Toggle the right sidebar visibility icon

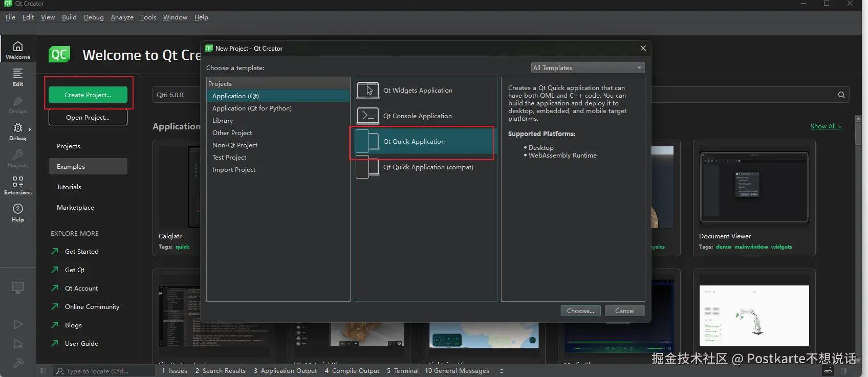click(844, 371)
